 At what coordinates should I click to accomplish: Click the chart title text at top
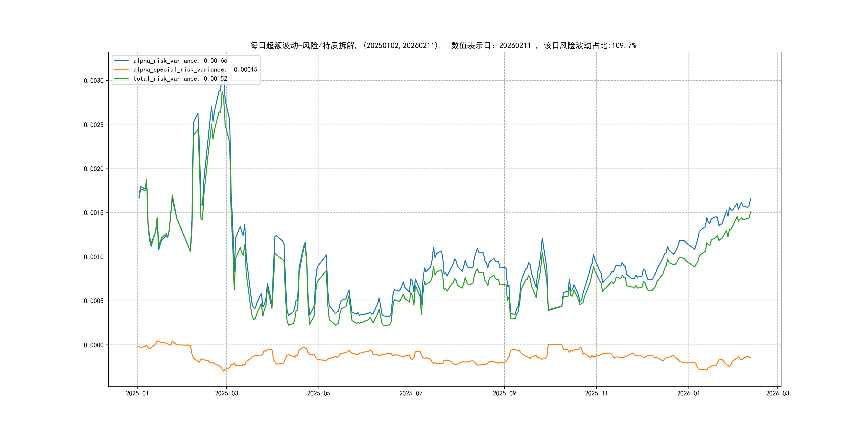pos(443,46)
